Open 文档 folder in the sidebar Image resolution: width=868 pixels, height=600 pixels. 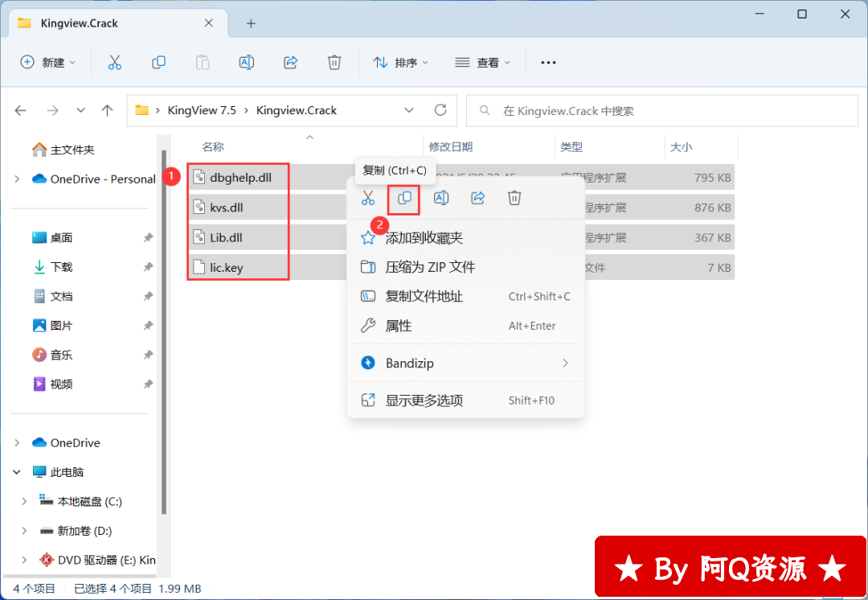pyautogui.click(x=53, y=297)
